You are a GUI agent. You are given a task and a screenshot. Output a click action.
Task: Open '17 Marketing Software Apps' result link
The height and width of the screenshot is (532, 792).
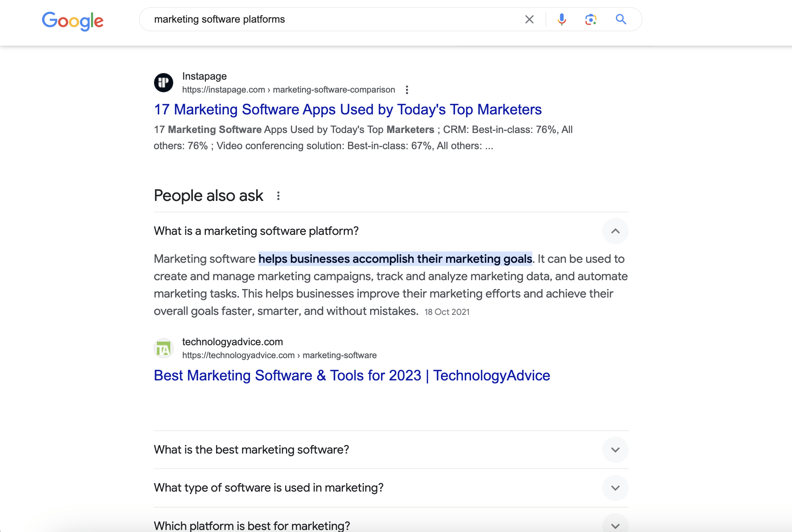[348, 110]
